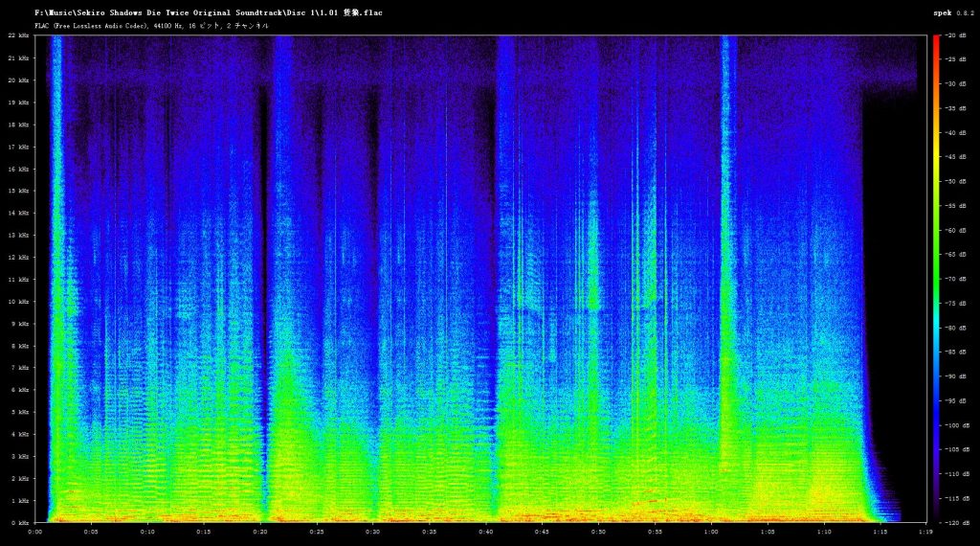Click the FLAC file path title text
This screenshot has height=546, width=980.
[x=208, y=12]
